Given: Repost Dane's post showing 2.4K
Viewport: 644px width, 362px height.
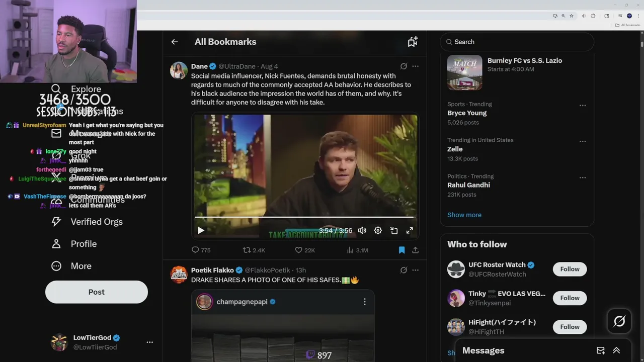Looking at the screenshot, I should [x=254, y=250].
